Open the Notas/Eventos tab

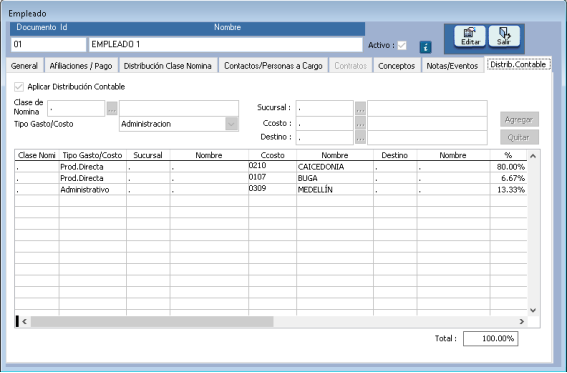pyautogui.click(x=452, y=66)
